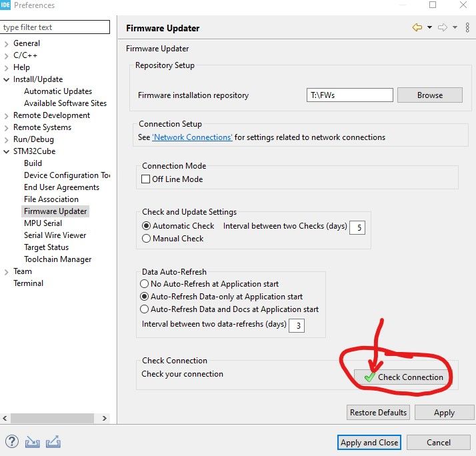Image resolution: width=476 pixels, height=456 pixels.
Task: Expand the Help tree node
Action: click(x=6, y=68)
